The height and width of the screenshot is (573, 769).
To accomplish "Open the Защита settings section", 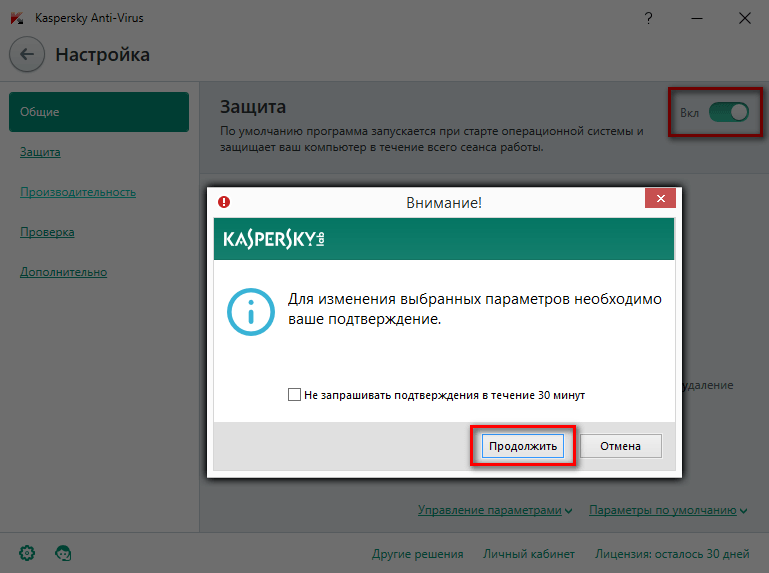I will click(40, 152).
